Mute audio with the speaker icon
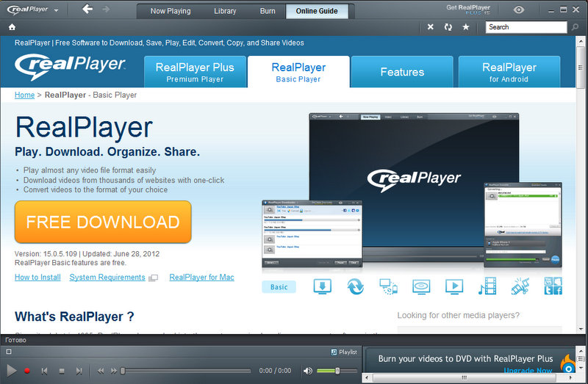 [x=307, y=371]
